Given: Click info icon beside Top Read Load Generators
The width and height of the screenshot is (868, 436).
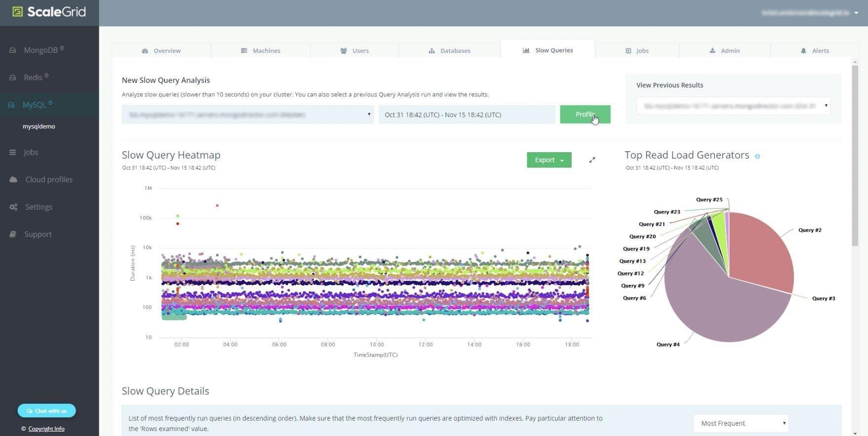Looking at the screenshot, I should (x=757, y=156).
